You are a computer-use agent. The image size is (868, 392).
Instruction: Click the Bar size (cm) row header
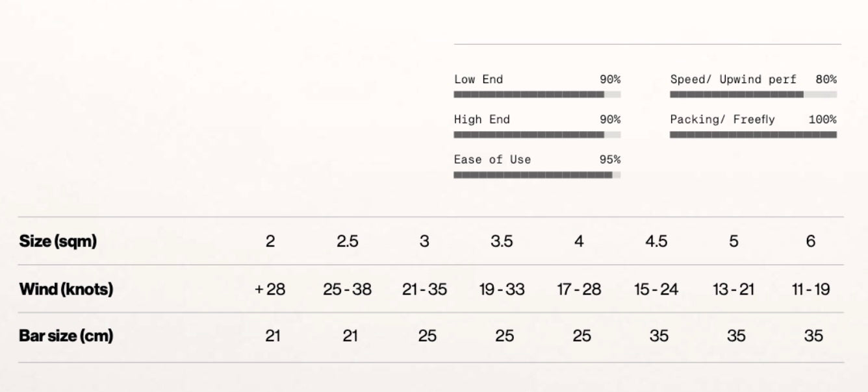coord(66,336)
